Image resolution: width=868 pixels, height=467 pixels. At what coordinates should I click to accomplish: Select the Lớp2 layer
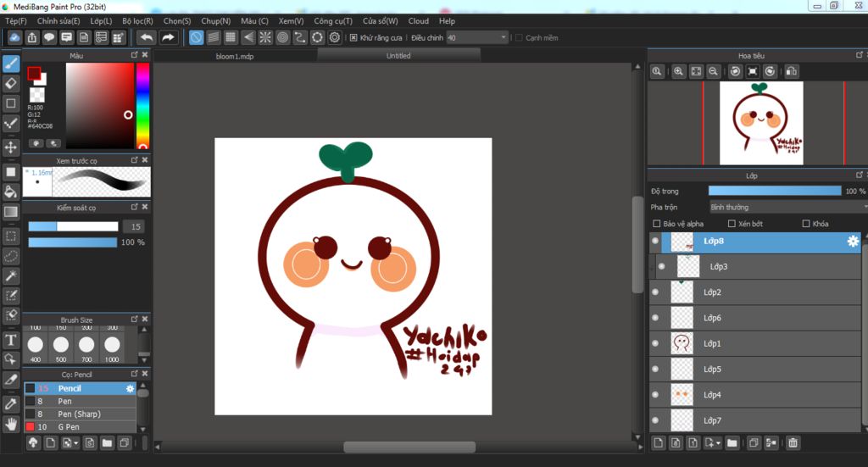(x=755, y=292)
